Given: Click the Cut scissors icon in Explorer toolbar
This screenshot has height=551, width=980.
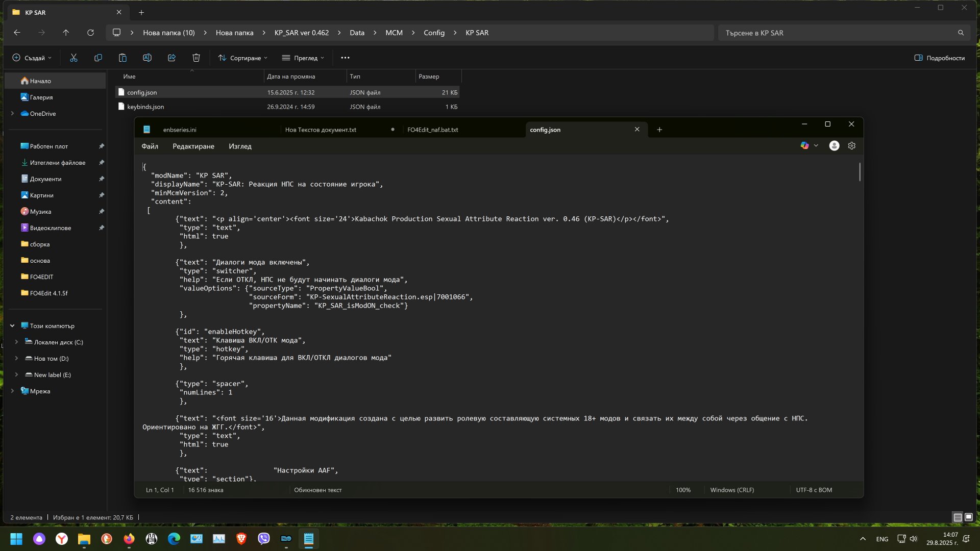Looking at the screenshot, I should point(73,58).
